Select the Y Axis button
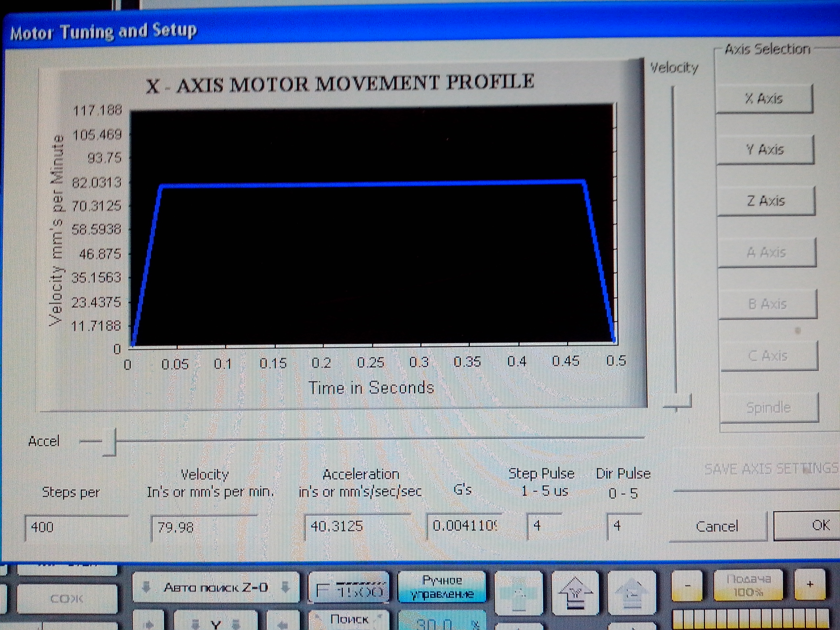This screenshot has height=630, width=840. click(765, 150)
